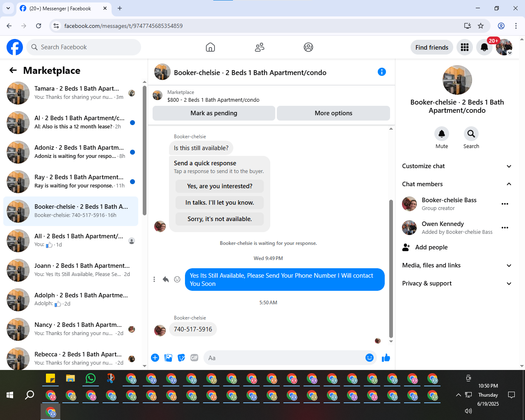The height and width of the screenshot is (420, 525).
Task: Open WhatsApp from the taskbar
Action: click(91, 378)
